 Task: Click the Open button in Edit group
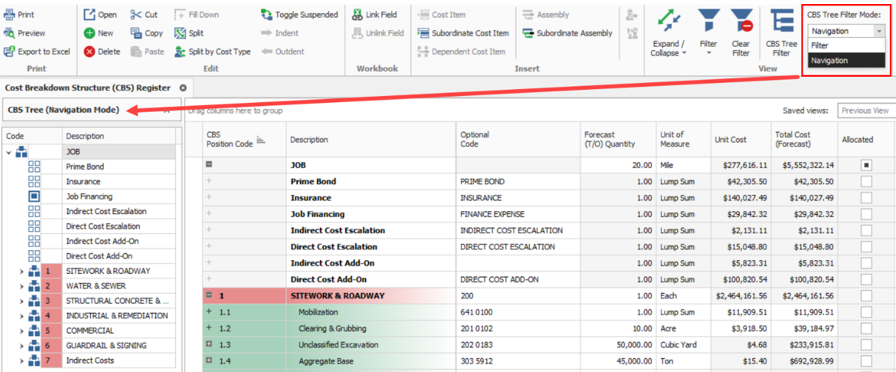coord(100,14)
